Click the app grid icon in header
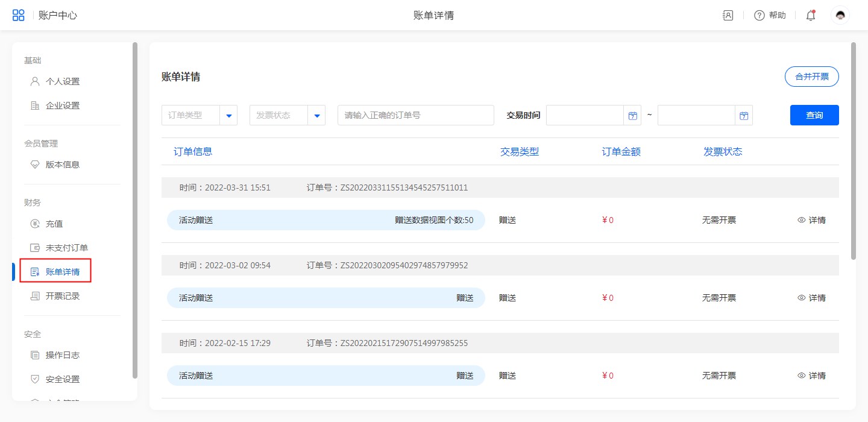This screenshot has width=868, height=422. point(19,15)
